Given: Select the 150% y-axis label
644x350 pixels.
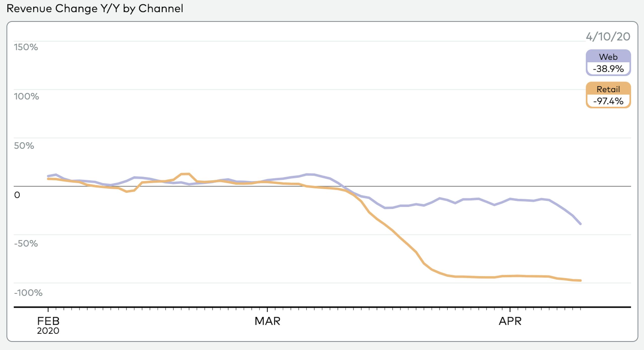Looking at the screenshot, I should tap(26, 47).
